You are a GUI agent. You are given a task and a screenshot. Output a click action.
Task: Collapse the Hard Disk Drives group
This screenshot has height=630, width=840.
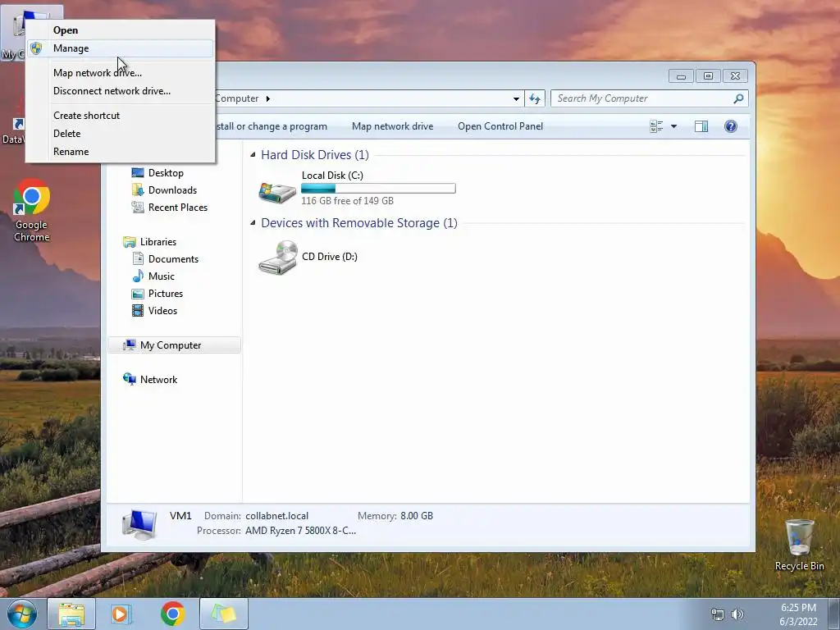coord(253,155)
